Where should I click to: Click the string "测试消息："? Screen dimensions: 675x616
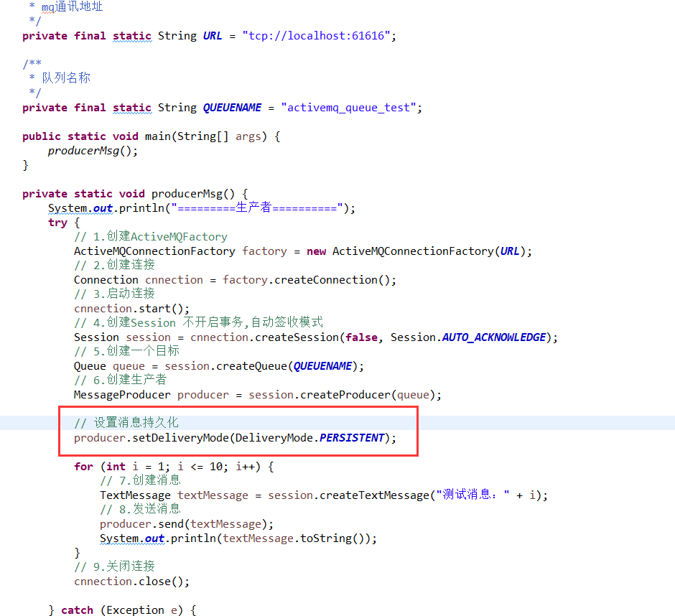point(473,495)
